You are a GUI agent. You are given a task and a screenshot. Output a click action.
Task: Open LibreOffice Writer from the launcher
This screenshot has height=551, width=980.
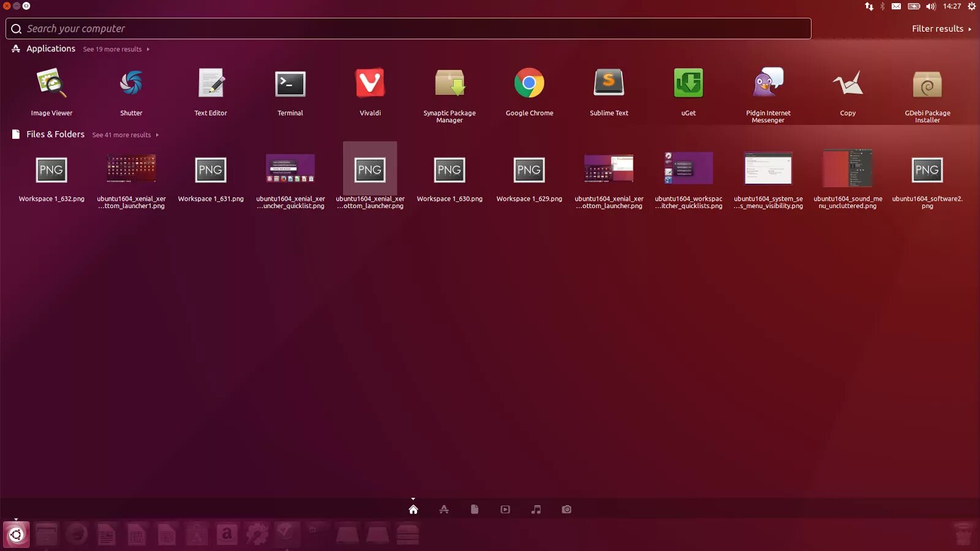[106, 535]
